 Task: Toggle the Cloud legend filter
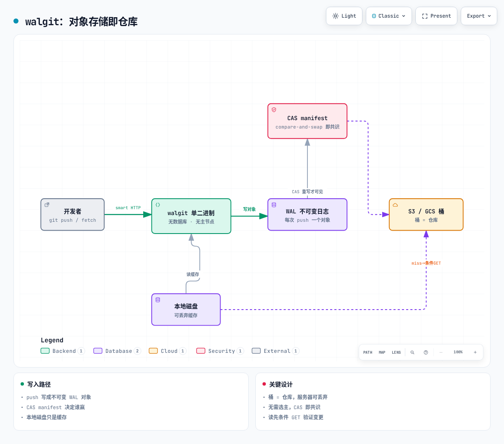pos(168,351)
